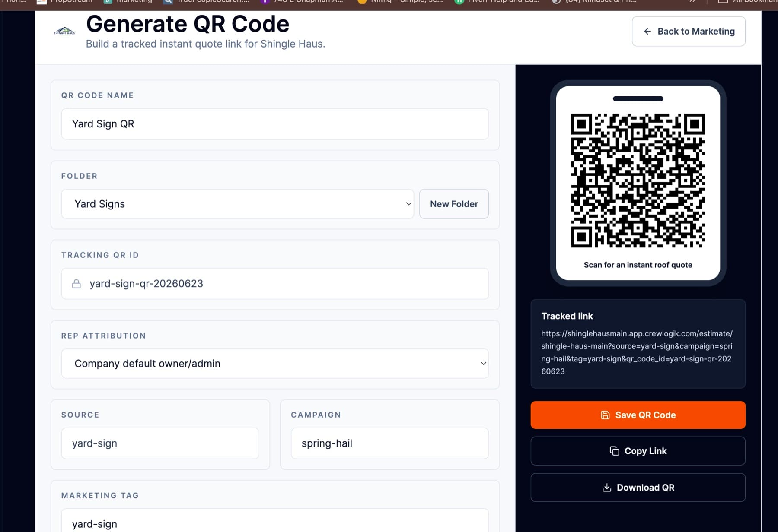Go back to Marketing
The height and width of the screenshot is (532, 778).
point(689,31)
